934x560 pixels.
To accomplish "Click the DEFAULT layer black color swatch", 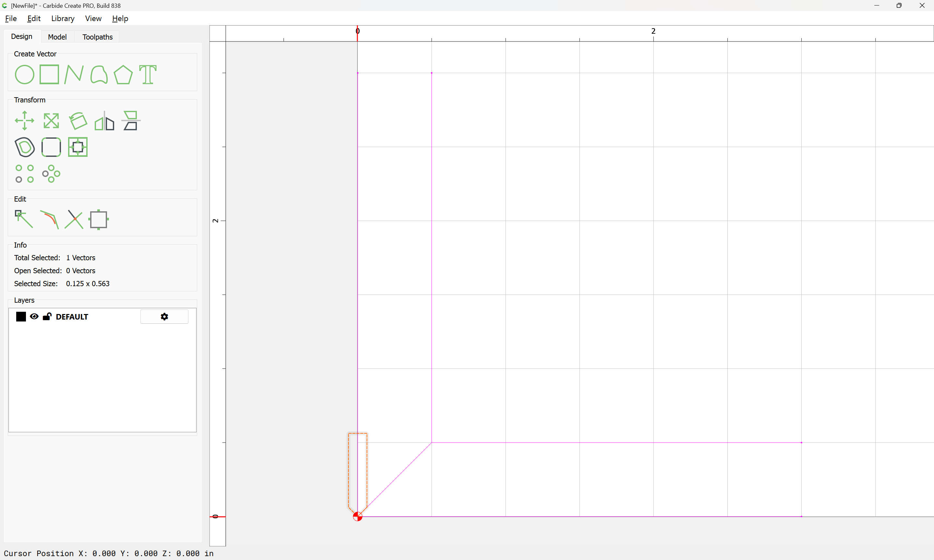I will (21, 317).
